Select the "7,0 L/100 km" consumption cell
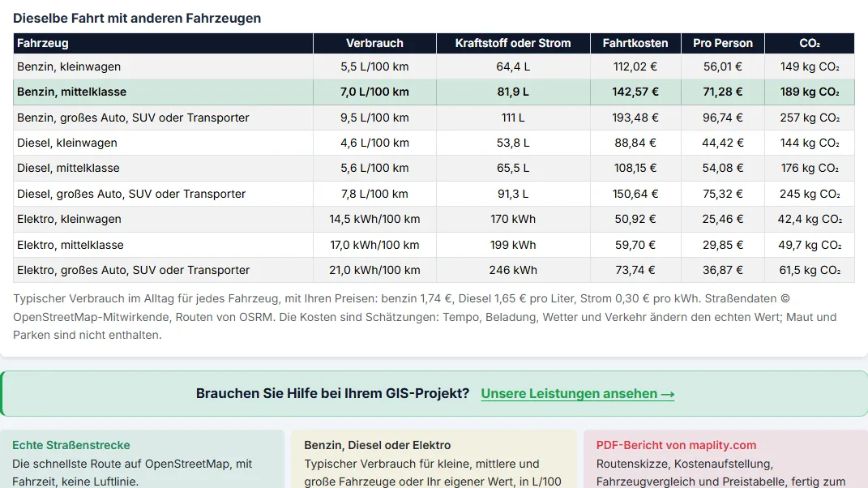868x488 pixels. [x=374, y=92]
